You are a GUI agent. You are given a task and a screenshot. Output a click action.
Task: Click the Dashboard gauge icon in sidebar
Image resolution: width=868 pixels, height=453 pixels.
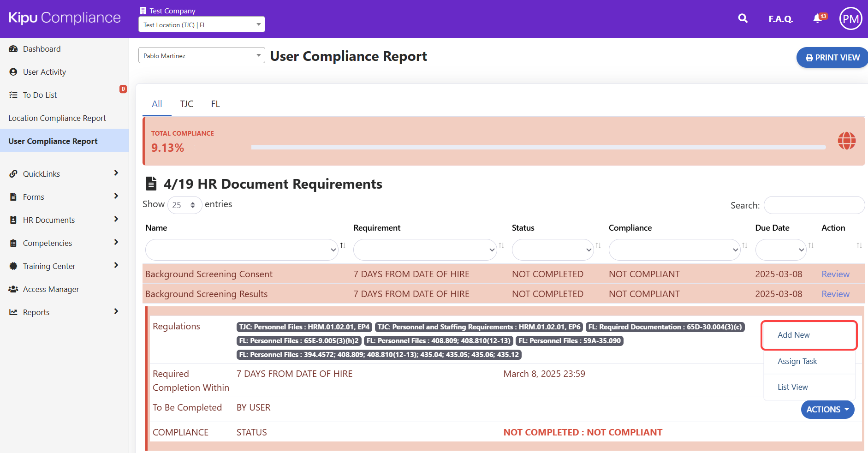click(13, 49)
